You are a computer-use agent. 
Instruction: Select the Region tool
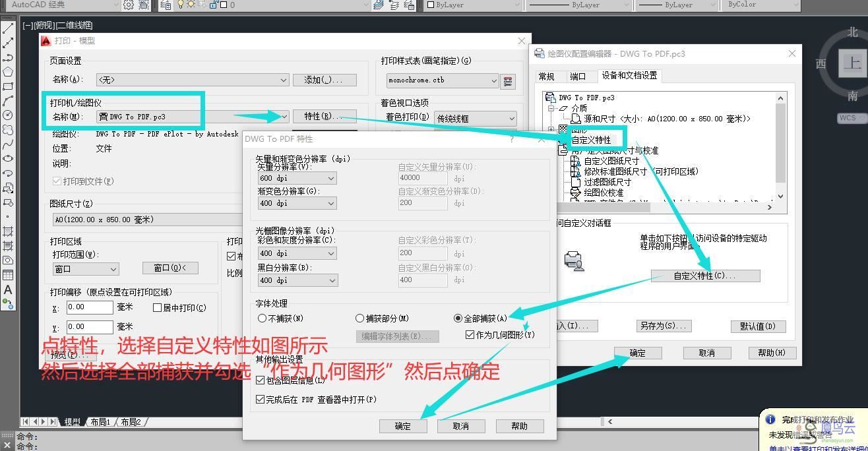click(x=8, y=260)
